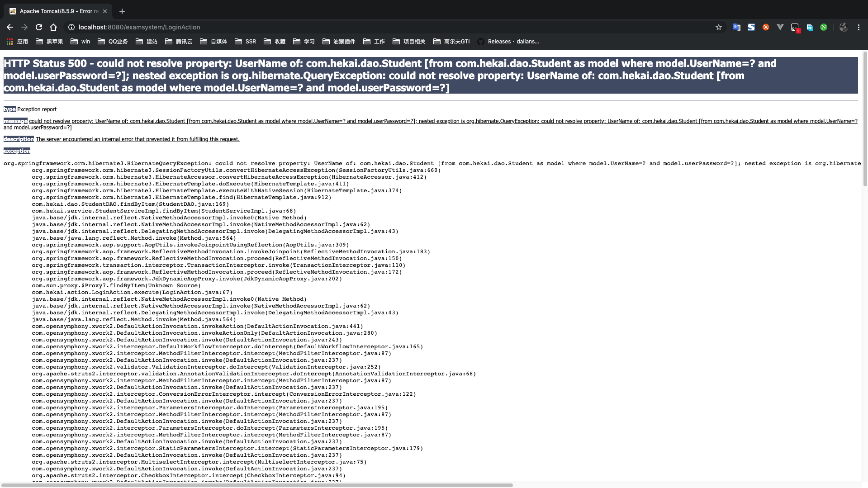
Task: Open the orange circle extension
Action: pos(766,27)
